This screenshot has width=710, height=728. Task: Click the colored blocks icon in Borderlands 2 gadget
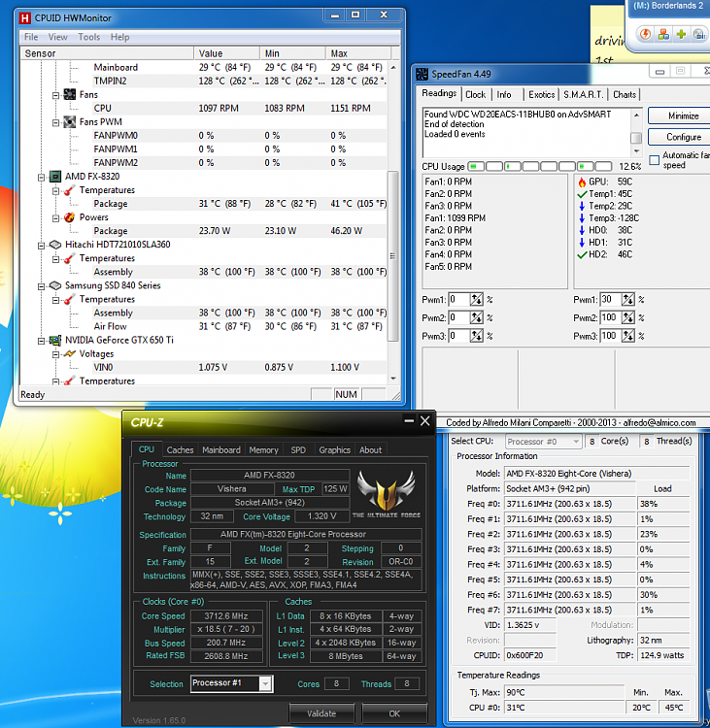click(x=663, y=34)
